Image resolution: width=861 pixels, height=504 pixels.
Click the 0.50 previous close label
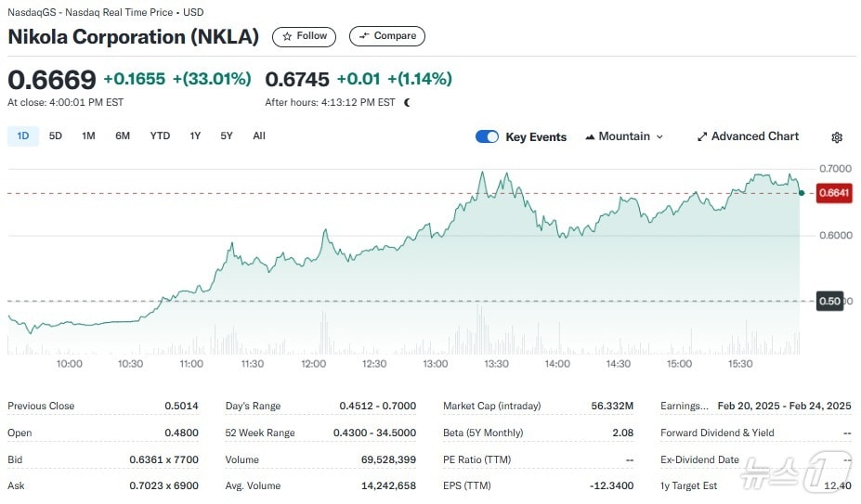pyautogui.click(x=829, y=301)
